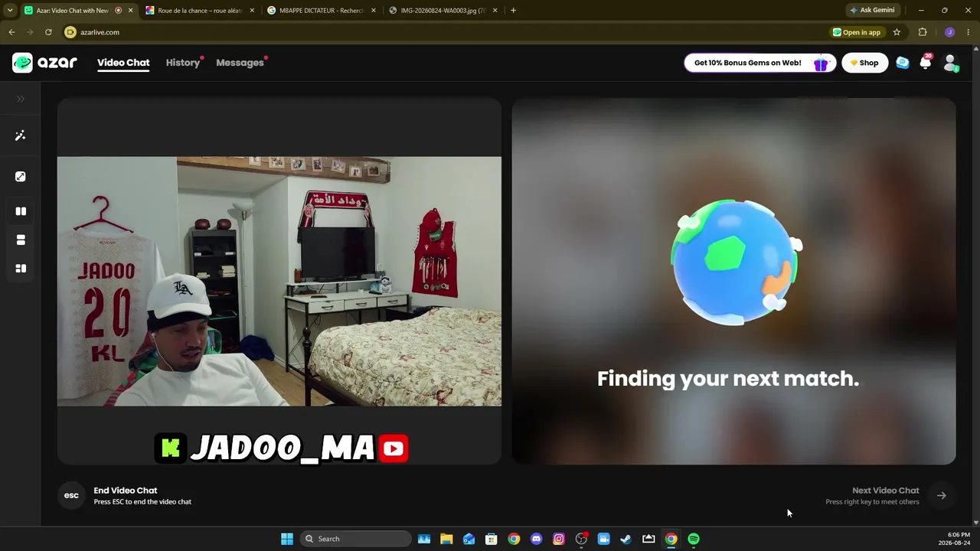
Task: Click the gift box icon on the bonus banner
Action: click(821, 64)
